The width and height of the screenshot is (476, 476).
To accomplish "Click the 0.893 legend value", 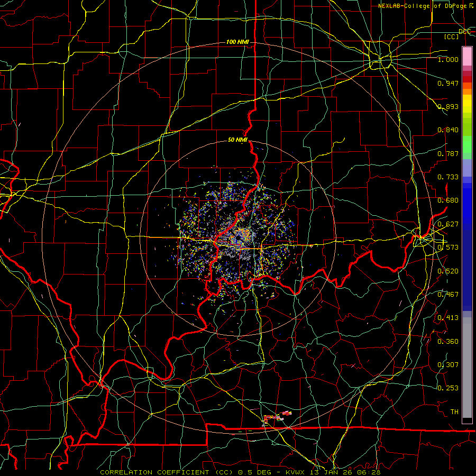I will (448, 106).
